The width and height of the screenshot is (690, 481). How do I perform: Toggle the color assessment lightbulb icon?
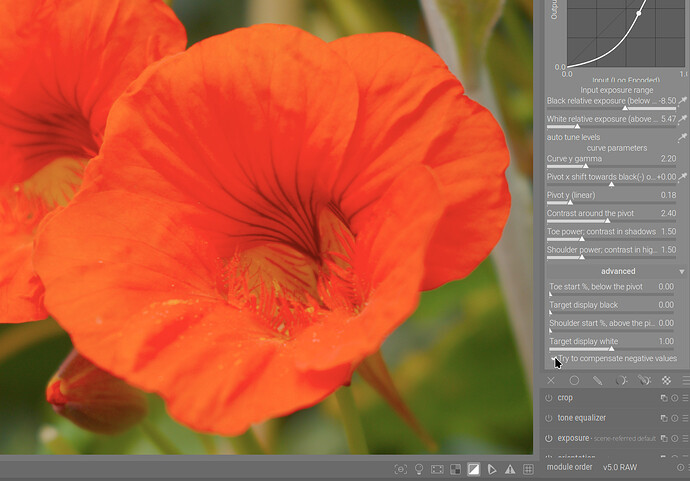click(x=419, y=468)
